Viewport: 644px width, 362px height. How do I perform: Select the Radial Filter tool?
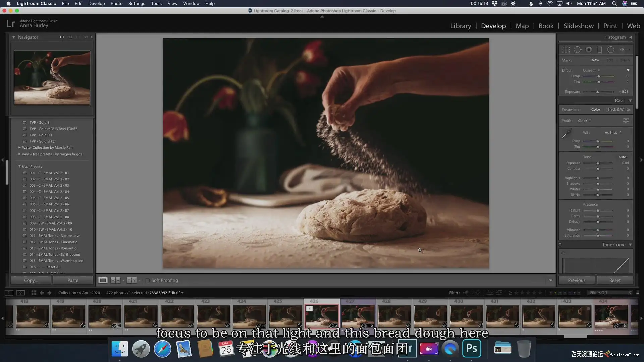pos(611,50)
